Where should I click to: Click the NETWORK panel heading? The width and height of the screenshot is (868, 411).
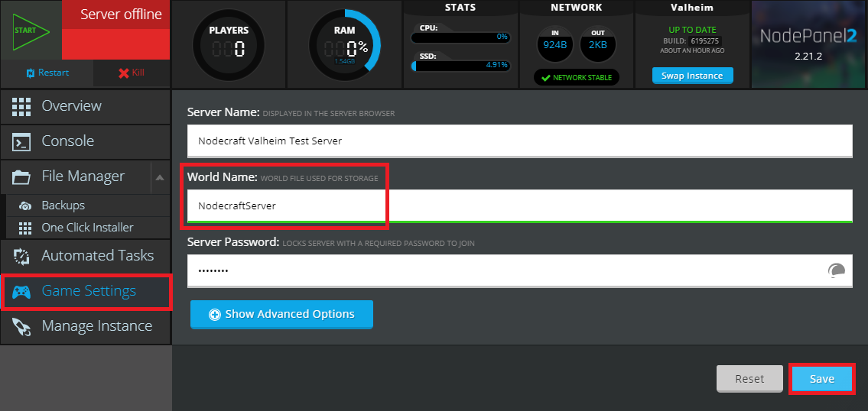[x=577, y=8]
